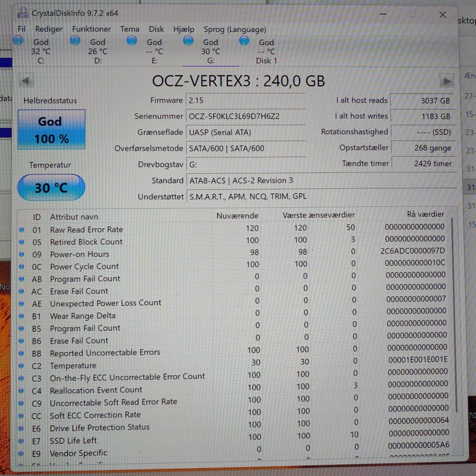Image resolution: width=476 pixels, height=476 pixels.
Task: Open the Sprog (Language) menu
Action: pos(235,30)
